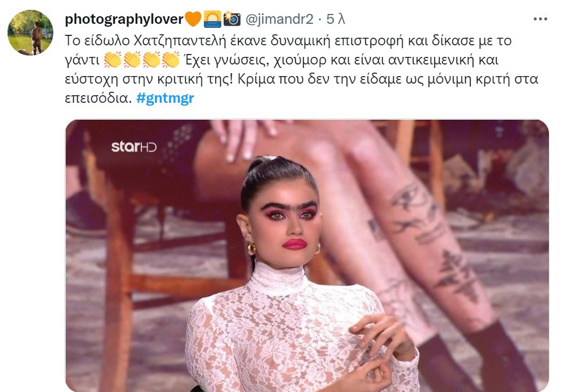Click the StarHD logo watermark on the image

point(134,146)
